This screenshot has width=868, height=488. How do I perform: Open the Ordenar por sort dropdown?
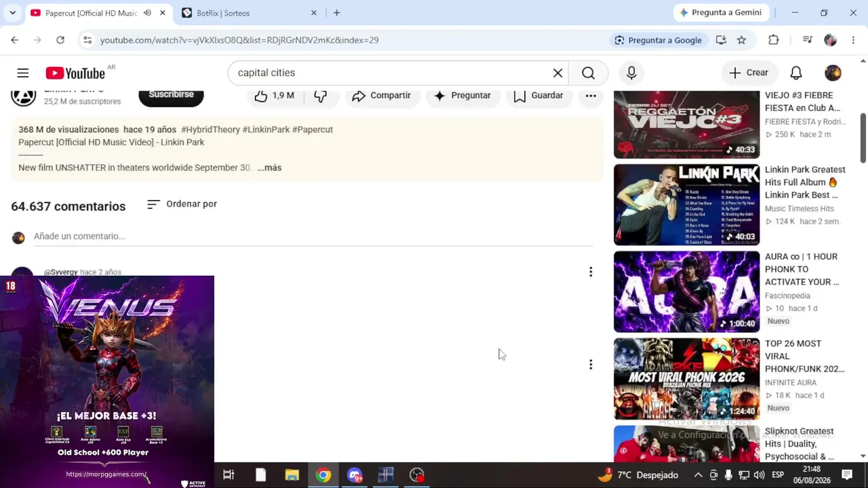(x=182, y=204)
